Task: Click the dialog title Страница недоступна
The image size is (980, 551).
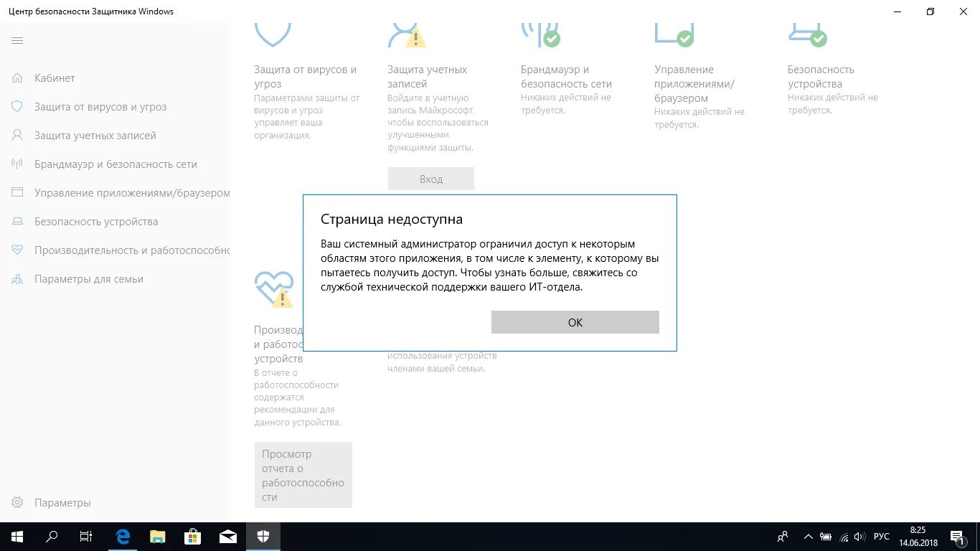Action: (x=392, y=220)
